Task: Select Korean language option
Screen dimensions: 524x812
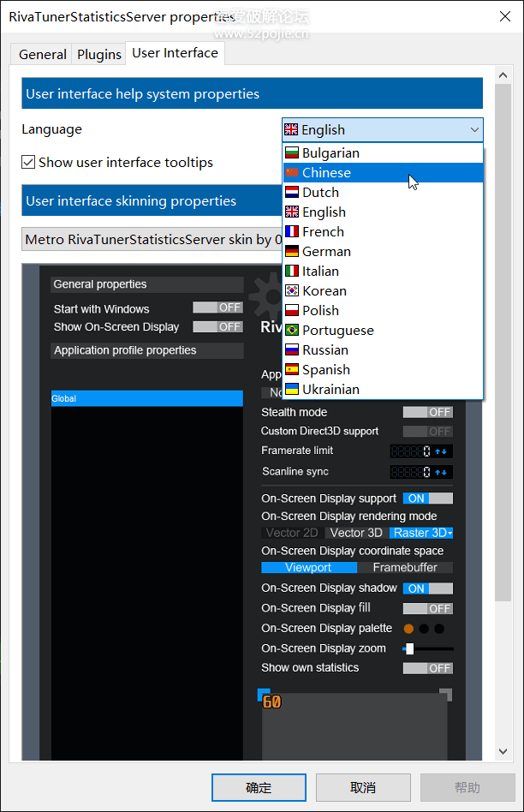Action: pos(384,291)
